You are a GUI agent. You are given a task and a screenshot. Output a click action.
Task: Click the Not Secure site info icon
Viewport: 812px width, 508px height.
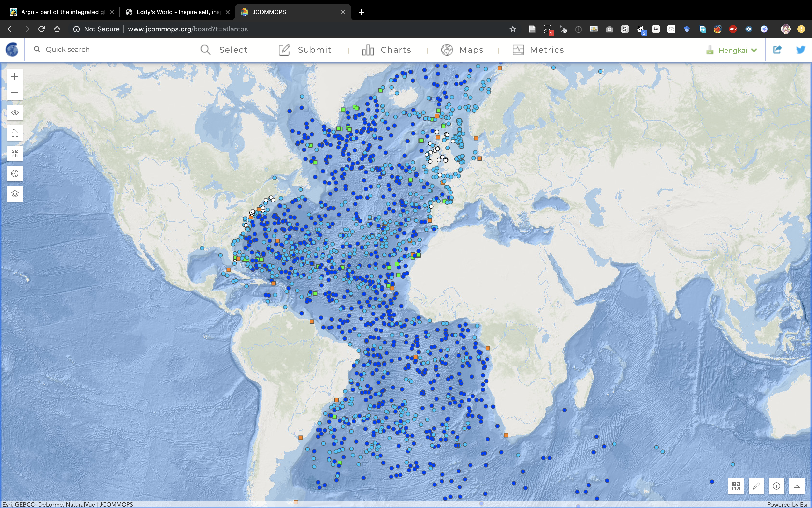[x=77, y=29]
